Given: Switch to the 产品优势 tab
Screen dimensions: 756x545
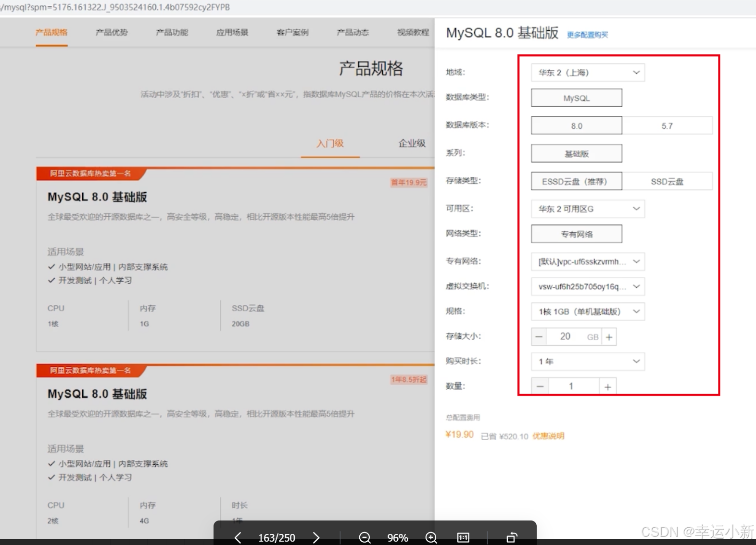Looking at the screenshot, I should pyautogui.click(x=112, y=33).
